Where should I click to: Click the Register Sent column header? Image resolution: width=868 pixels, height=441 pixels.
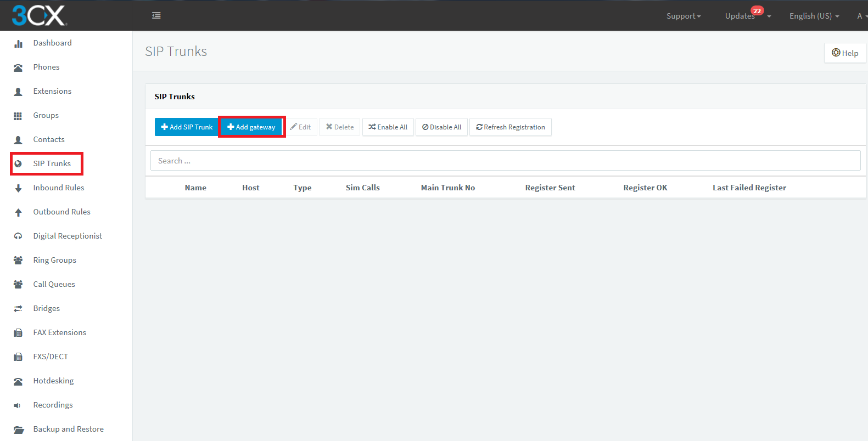click(x=550, y=188)
